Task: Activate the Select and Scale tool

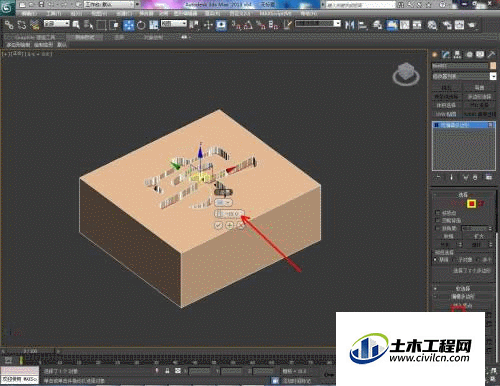Action: coord(153,25)
